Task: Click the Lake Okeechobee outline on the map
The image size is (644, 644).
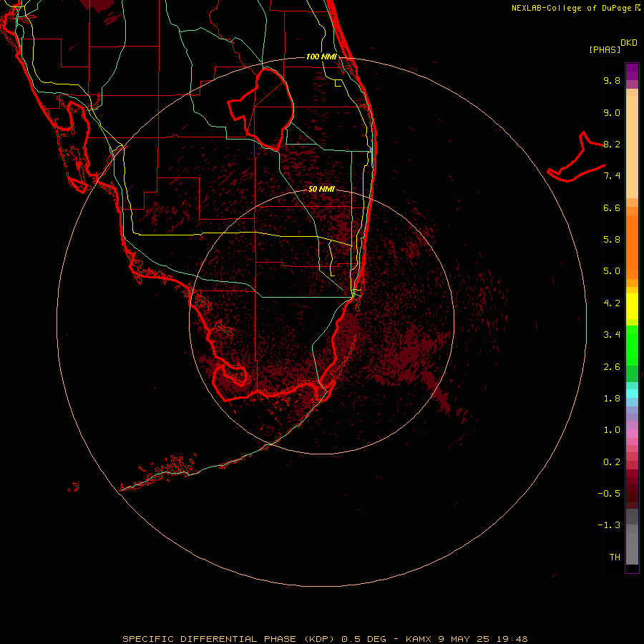Action: (x=260, y=109)
